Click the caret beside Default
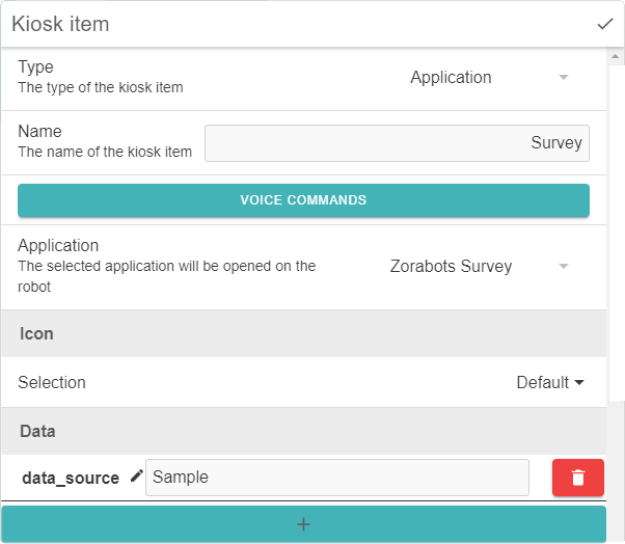The width and height of the screenshot is (625, 544). tap(579, 383)
